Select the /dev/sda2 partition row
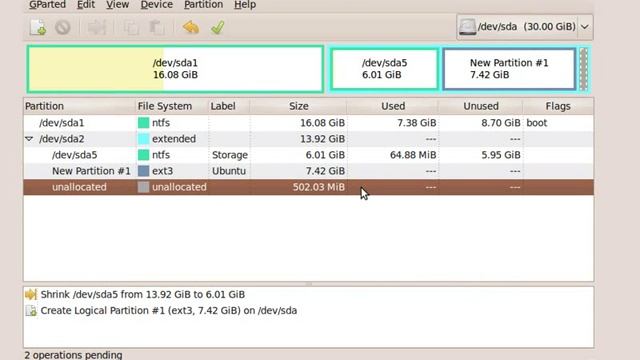Screen dimensions: 640x360 click(309, 139)
